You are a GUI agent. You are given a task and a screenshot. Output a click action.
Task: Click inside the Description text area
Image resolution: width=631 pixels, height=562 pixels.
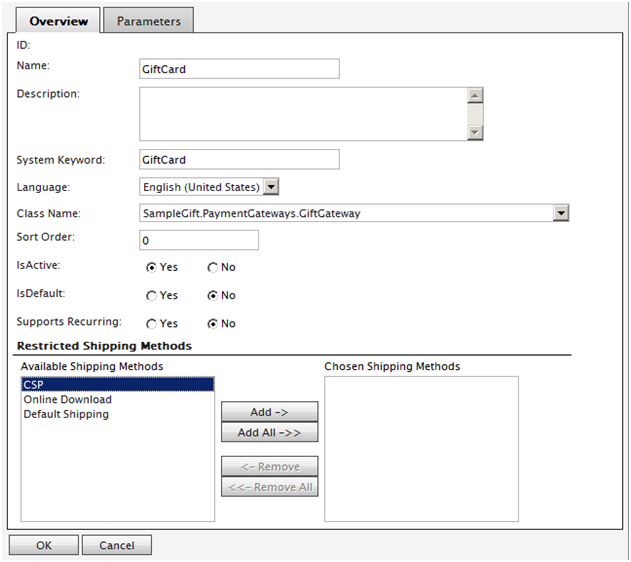tap(302, 113)
